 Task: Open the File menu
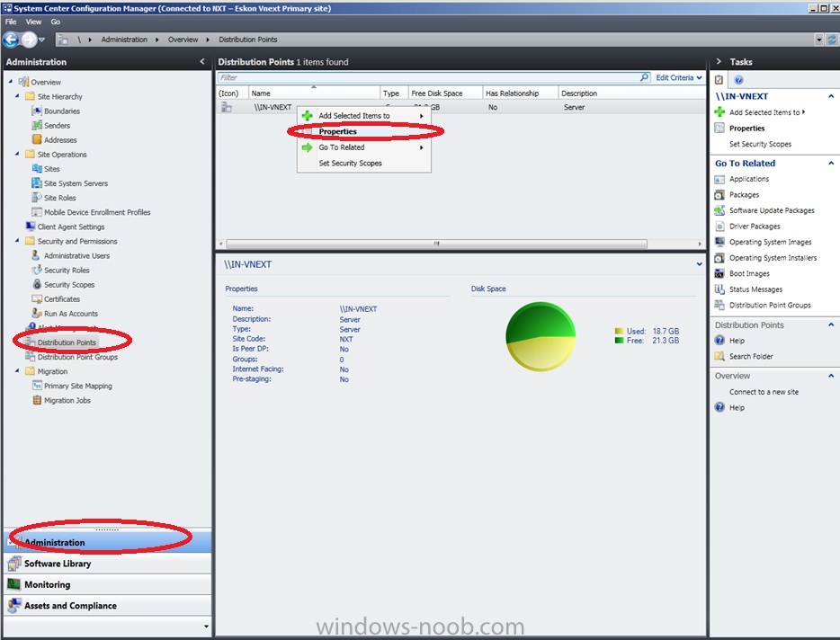click(x=11, y=22)
